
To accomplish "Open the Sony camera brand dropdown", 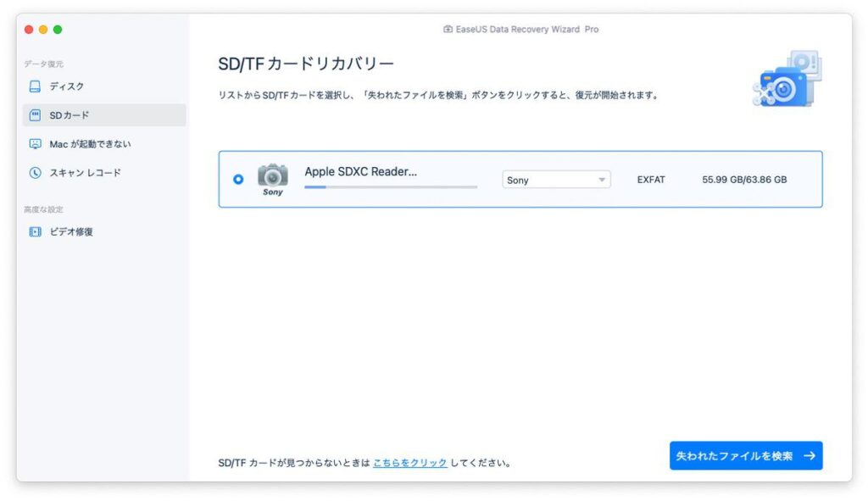I will pyautogui.click(x=556, y=180).
